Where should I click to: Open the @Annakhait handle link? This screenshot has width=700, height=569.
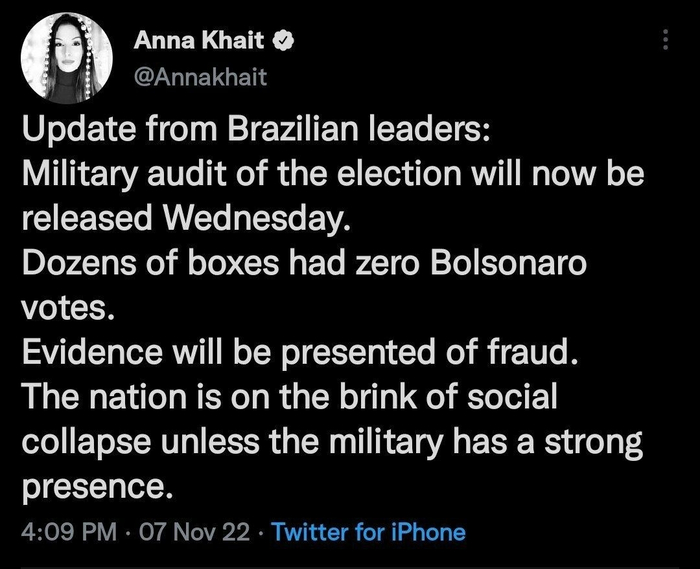click(x=200, y=77)
